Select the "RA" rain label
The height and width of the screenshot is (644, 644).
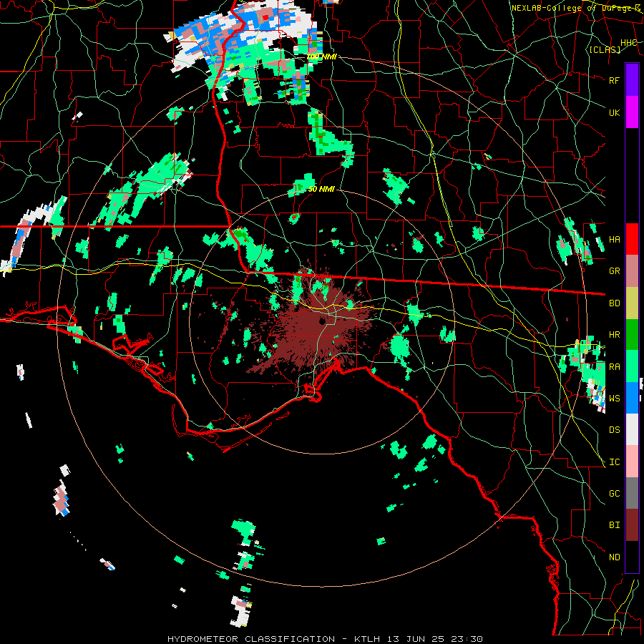click(x=614, y=367)
